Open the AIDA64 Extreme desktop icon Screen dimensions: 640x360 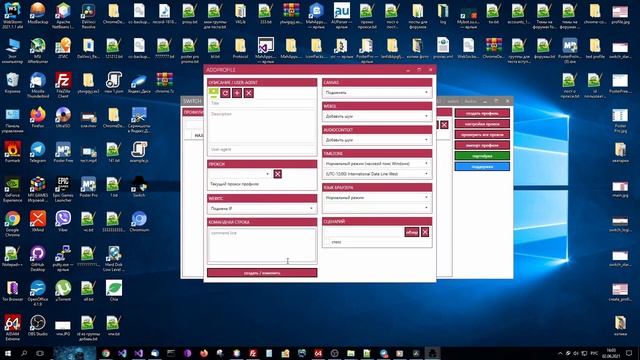coord(12,328)
